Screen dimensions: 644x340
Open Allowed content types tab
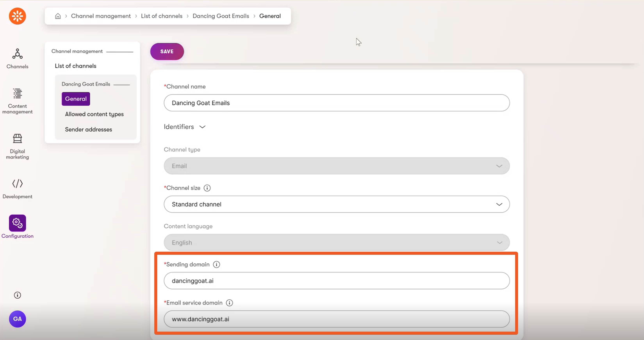tap(94, 114)
